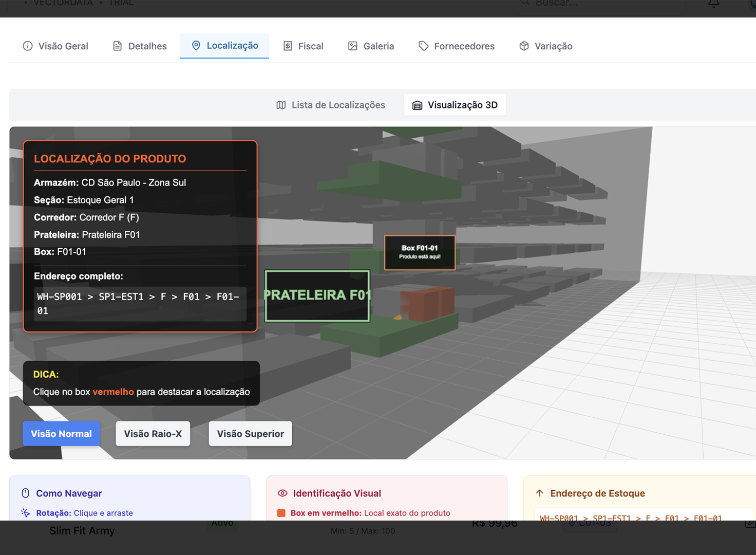Select the Visão Geral info icon
Screen dimensions: 756x555
pyautogui.click(x=27, y=46)
